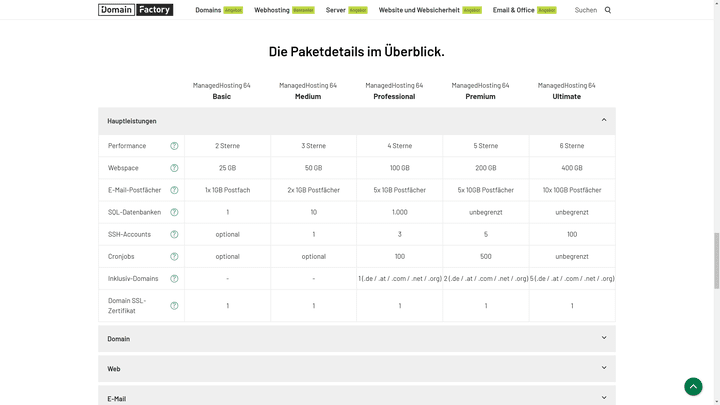The height and width of the screenshot is (405, 720).
Task: Click the '100' SSH-Accounts cell
Action: 572,234
